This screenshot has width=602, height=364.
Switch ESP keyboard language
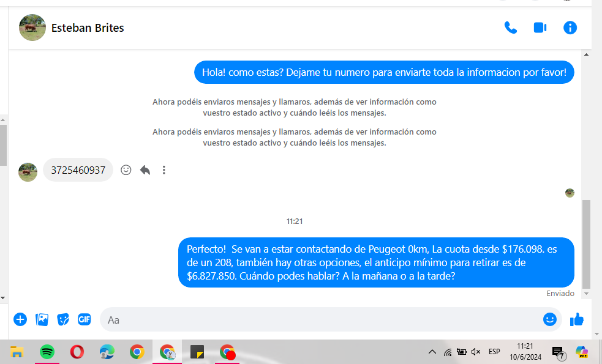[x=494, y=352]
